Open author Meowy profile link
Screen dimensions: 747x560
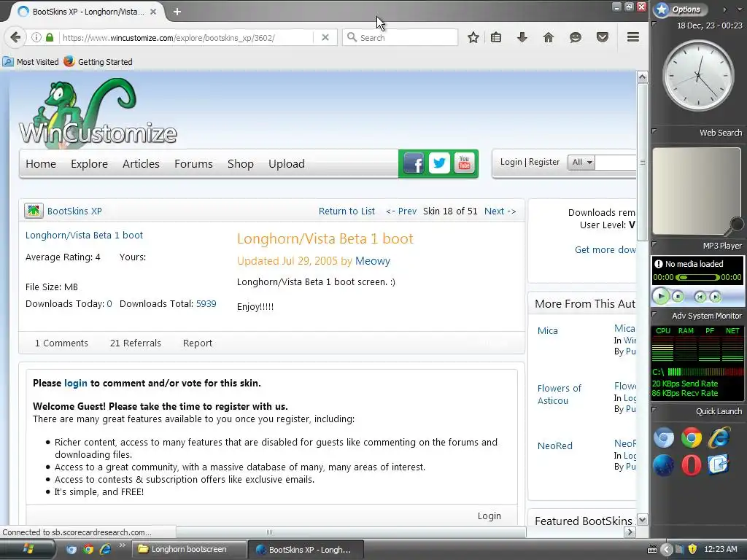(373, 261)
